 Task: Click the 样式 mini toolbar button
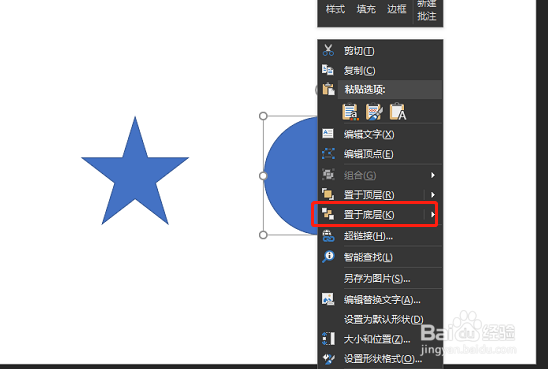pos(335,9)
